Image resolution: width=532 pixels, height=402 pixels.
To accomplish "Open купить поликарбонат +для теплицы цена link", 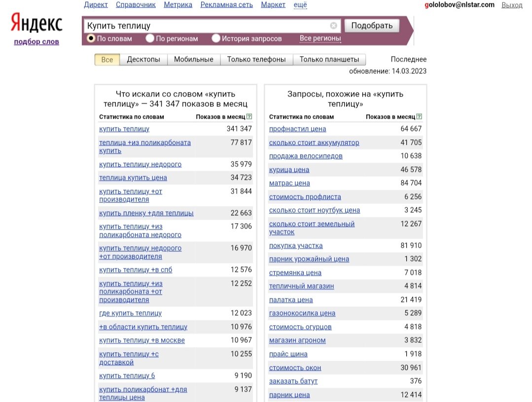I will [143, 393].
